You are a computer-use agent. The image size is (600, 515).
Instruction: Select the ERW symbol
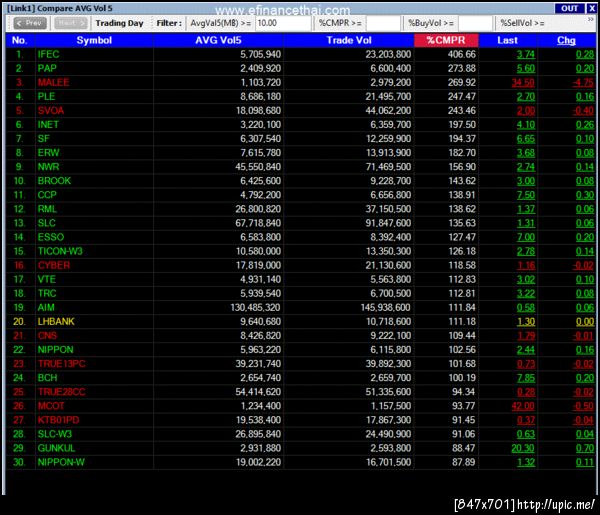pos(48,153)
